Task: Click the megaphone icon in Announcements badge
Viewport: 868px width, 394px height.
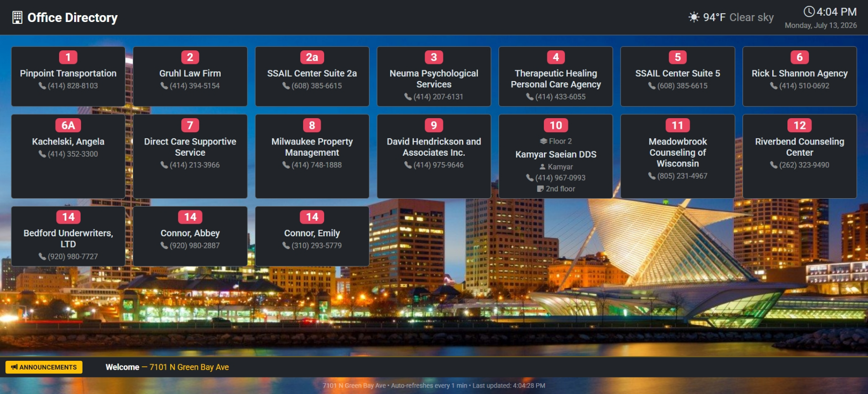Action: (x=14, y=367)
